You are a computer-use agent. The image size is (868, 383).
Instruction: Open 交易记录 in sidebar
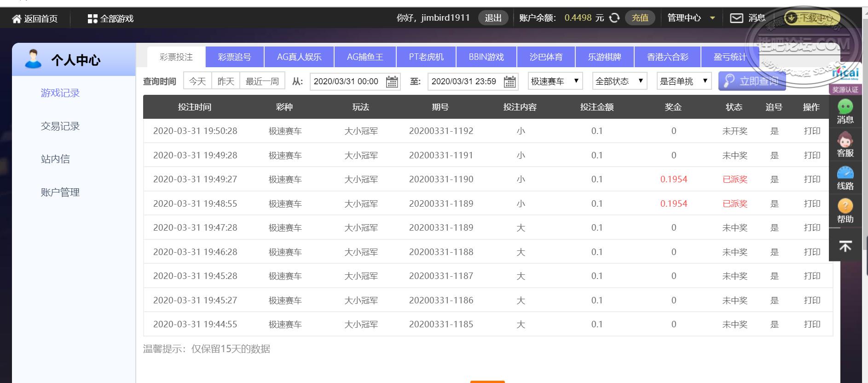tap(60, 126)
